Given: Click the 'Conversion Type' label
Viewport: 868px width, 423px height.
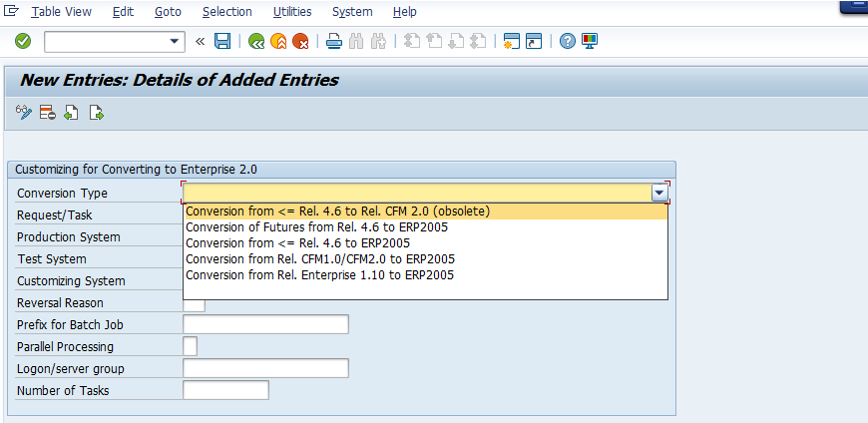Looking at the screenshot, I should click(x=62, y=194).
